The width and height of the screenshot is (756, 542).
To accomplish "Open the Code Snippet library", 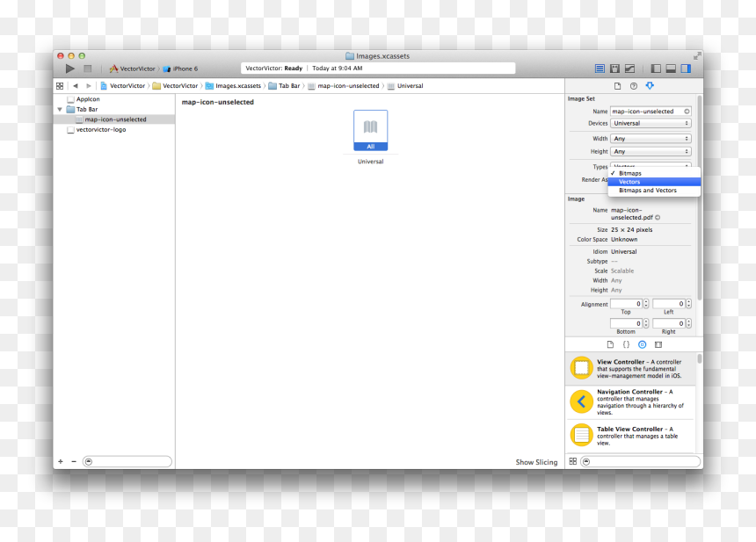I will coord(626,344).
